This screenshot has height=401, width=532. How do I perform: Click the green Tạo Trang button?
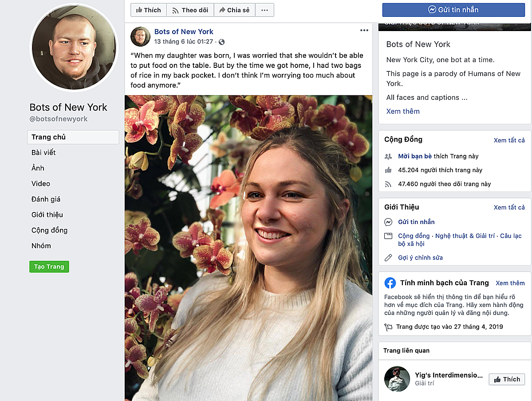(49, 267)
